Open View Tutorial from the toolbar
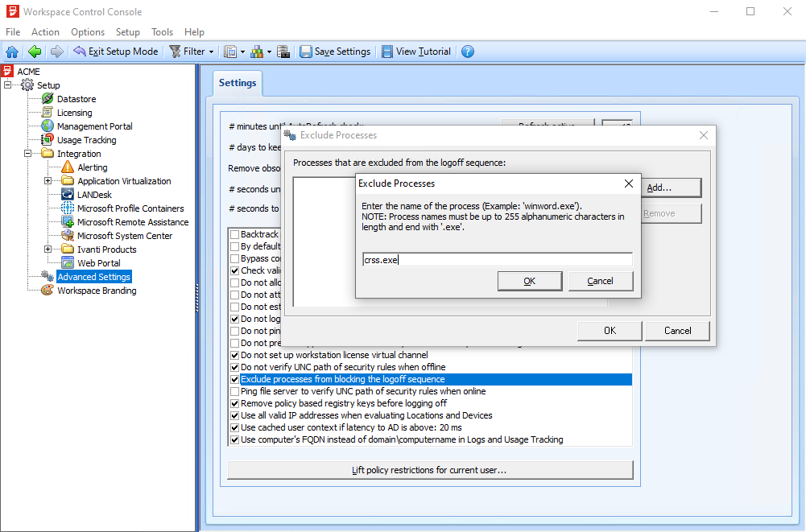The height and width of the screenshot is (532, 806). coord(416,52)
